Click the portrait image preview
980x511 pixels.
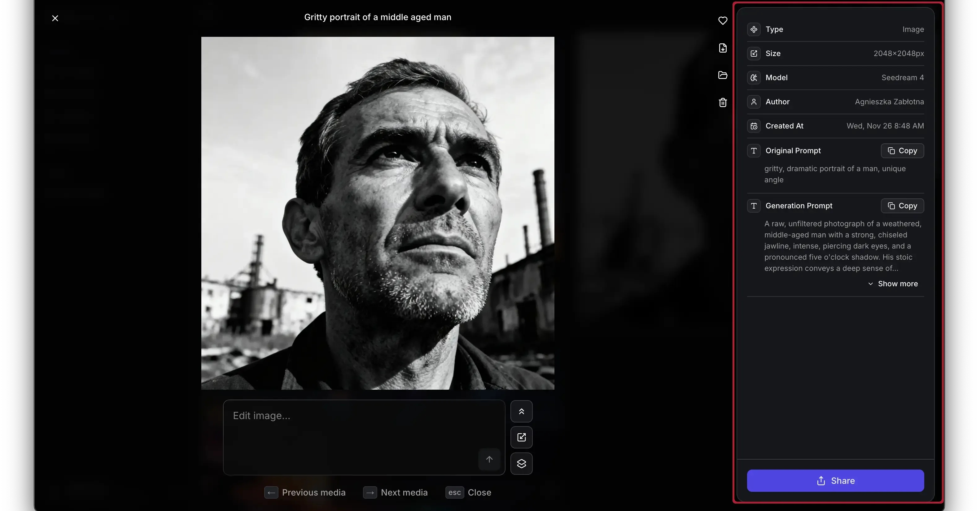click(x=377, y=213)
